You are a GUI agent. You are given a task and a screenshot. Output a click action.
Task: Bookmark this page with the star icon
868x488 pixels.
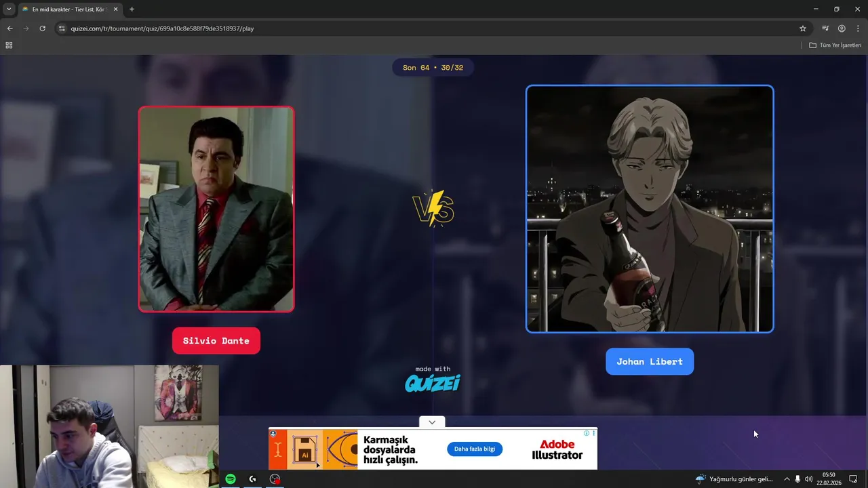803,28
